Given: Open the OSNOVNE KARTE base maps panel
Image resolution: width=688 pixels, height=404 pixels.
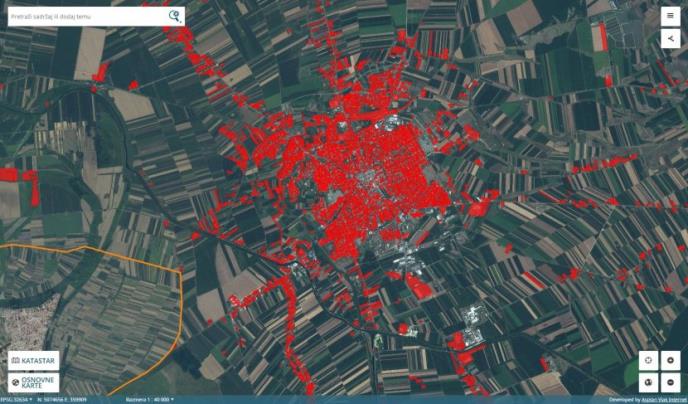Looking at the screenshot, I should click(32, 383).
